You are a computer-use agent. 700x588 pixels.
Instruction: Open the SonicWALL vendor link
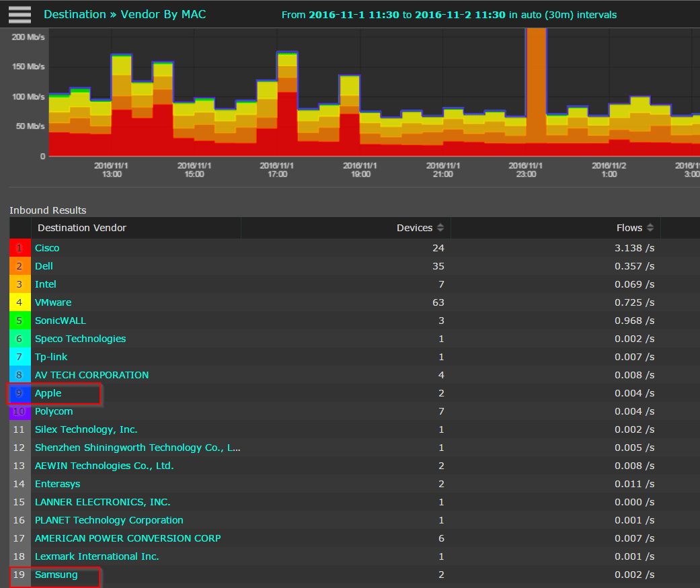[61, 321]
